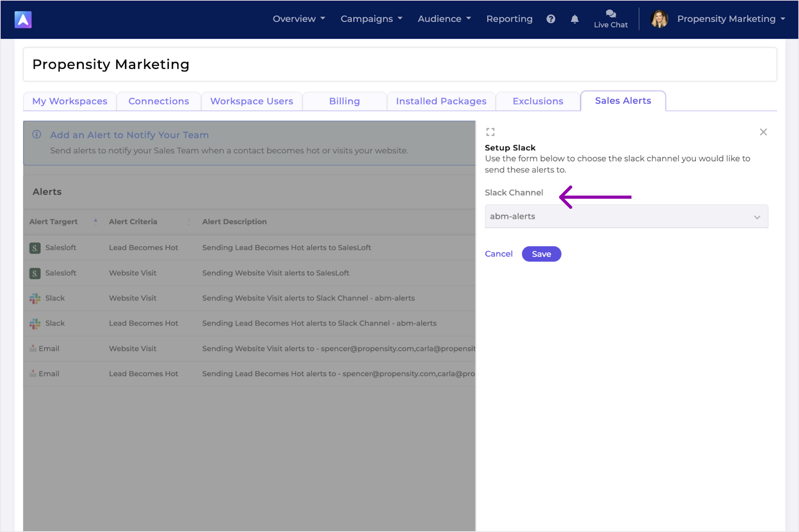Select the Slack Lead Becomes Hot description
Image resolution: width=799 pixels, height=532 pixels.
point(319,323)
